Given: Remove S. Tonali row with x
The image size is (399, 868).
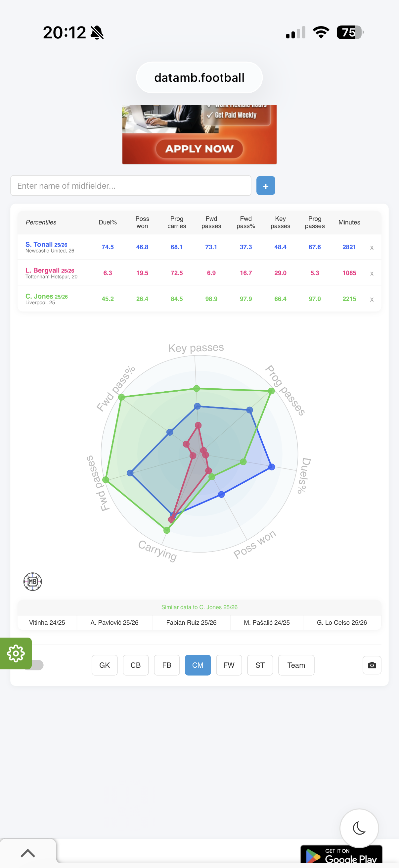Looking at the screenshot, I should pos(372,247).
